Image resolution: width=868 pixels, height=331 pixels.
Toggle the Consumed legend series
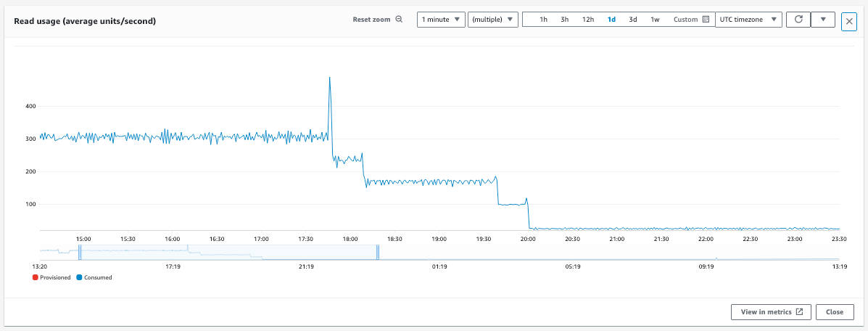point(94,277)
